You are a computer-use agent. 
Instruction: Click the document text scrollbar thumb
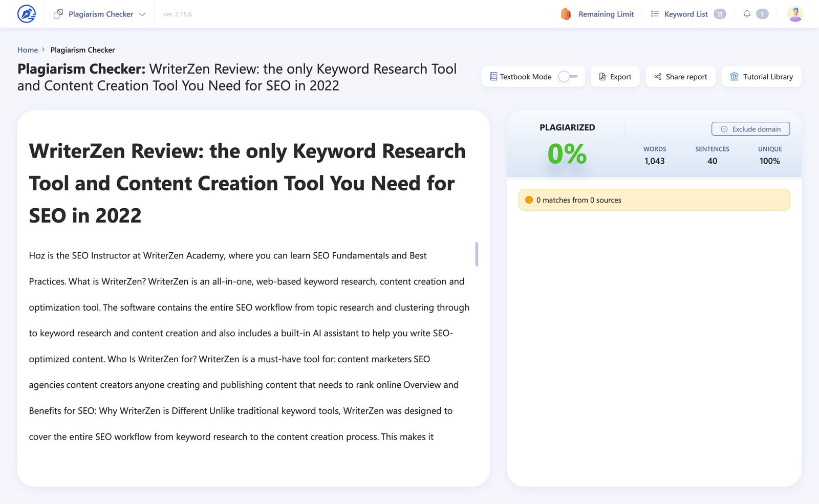click(x=477, y=254)
